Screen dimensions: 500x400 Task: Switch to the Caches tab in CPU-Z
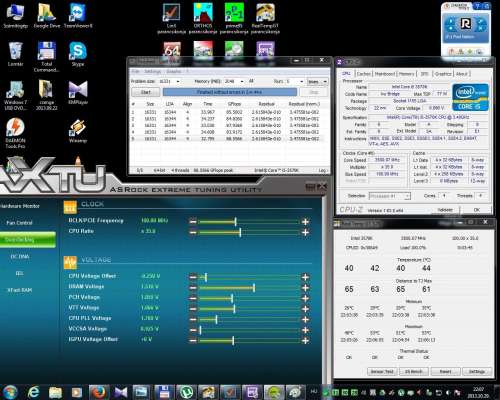pos(364,74)
